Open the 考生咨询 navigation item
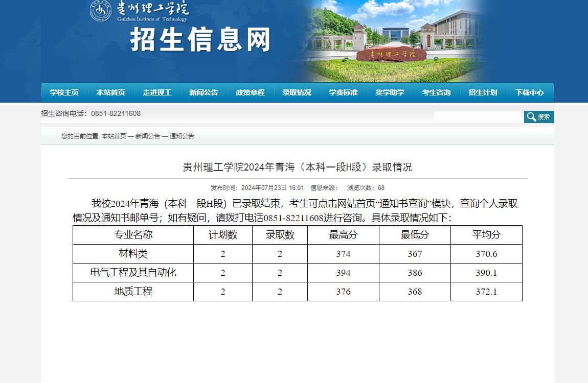 tap(436, 92)
